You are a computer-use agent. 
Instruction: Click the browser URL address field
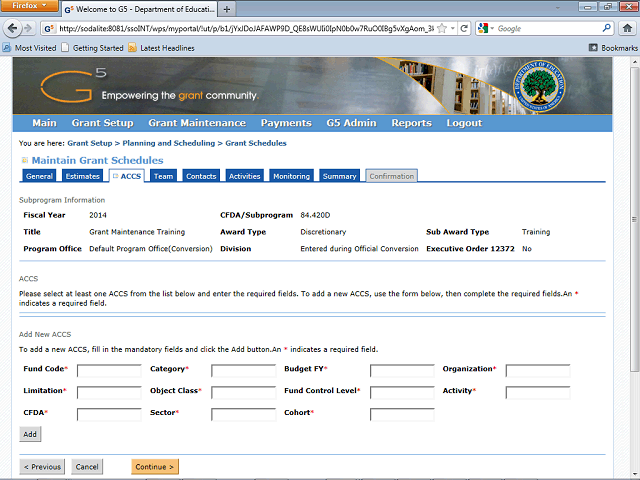[245, 28]
